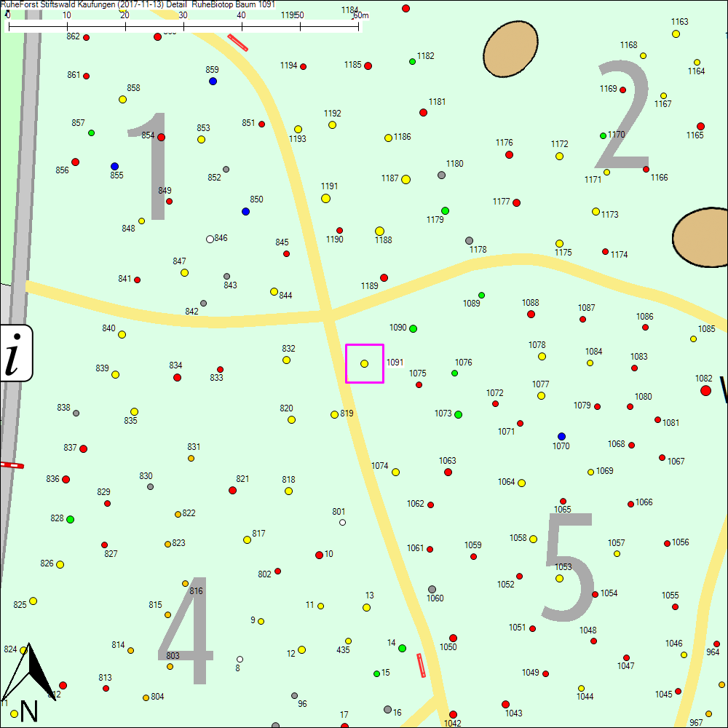The height and width of the screenshot is (728, 728).
Task: Click the red tree marker 1063
Action: pos(448,472)
